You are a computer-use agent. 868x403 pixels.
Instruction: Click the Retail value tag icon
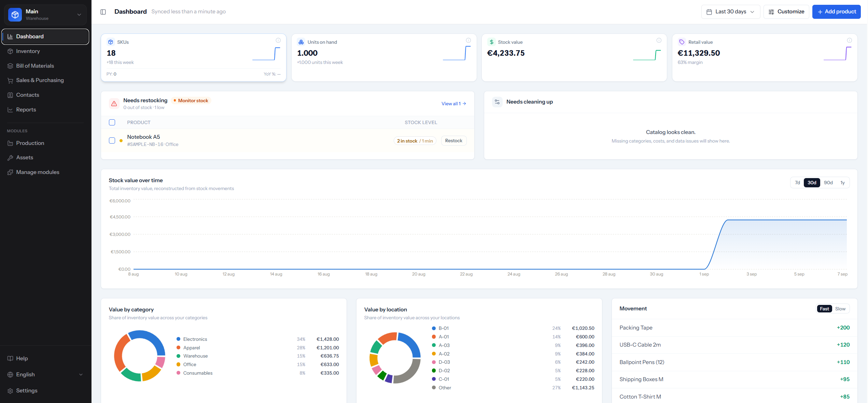pos(682,42)
